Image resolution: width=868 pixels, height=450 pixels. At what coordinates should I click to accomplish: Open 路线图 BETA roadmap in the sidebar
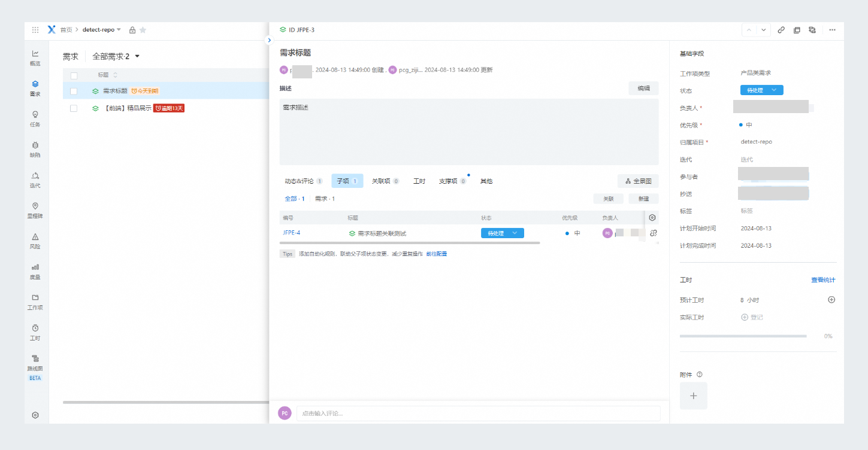pos(35,367)
